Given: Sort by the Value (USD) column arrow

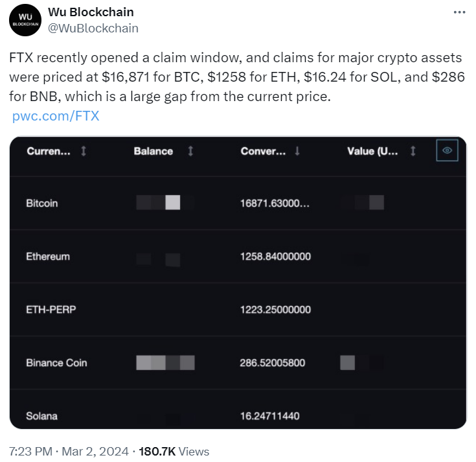Looking at the screenshot, I should tap(413, 151).
